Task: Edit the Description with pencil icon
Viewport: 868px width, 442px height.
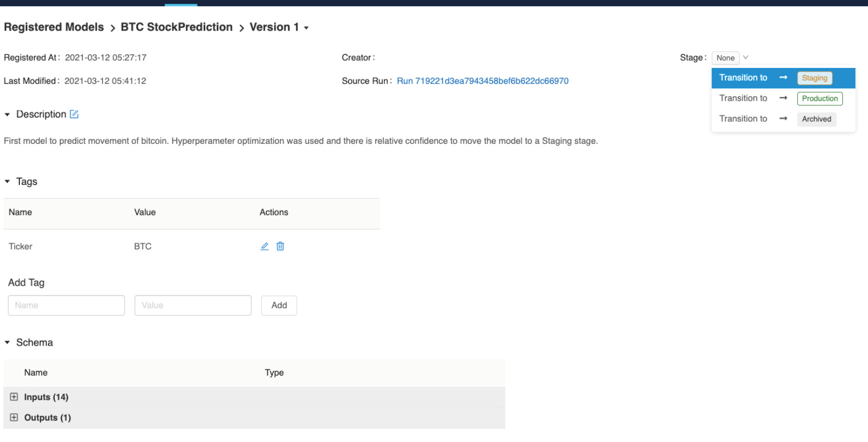Action: pyautogui.click(x=74, y=114)
